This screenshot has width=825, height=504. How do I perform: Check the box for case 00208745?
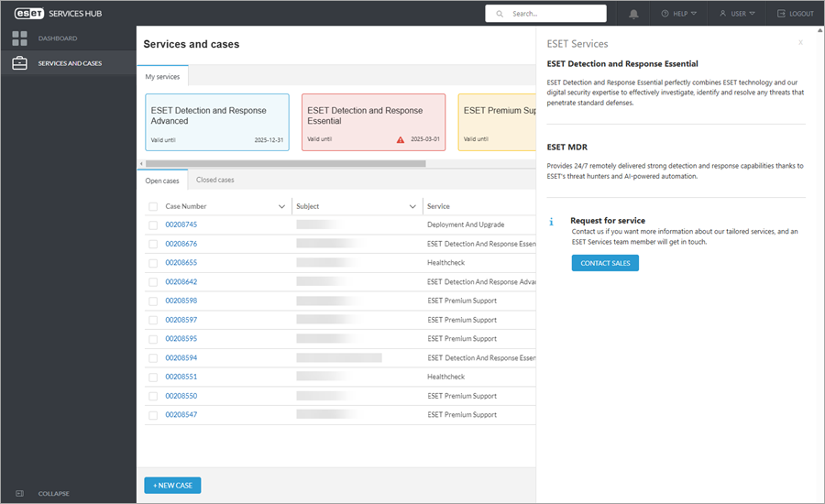(153, 225)
